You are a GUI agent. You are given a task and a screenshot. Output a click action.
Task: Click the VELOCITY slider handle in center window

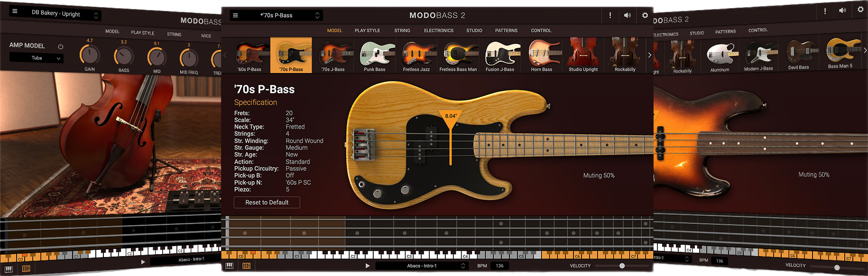pyautogui.click(x=622, y=266)
